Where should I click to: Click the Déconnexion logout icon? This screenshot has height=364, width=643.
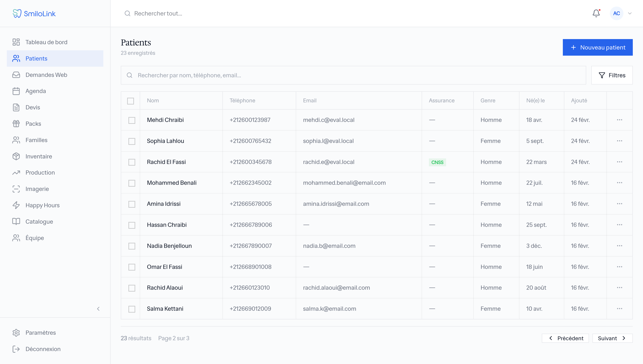[x=16, y=349]
